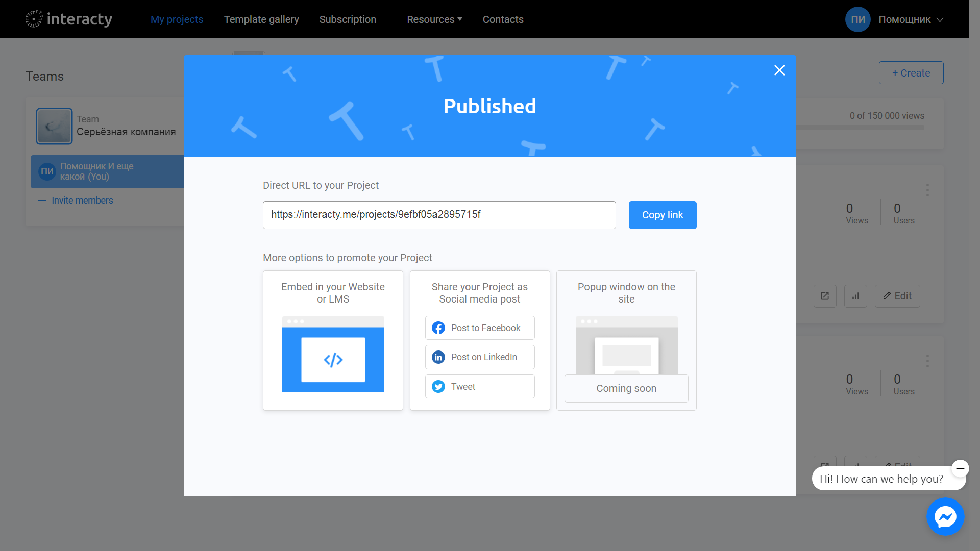Viewport: 980px width, 551px height.
Task: Click the embed code icon for website
Action: point(332,359)
